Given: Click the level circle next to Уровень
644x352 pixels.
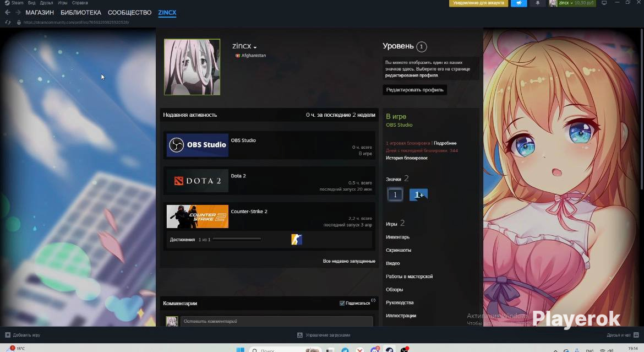Looking at the screenshot, I should coord(422,46).
